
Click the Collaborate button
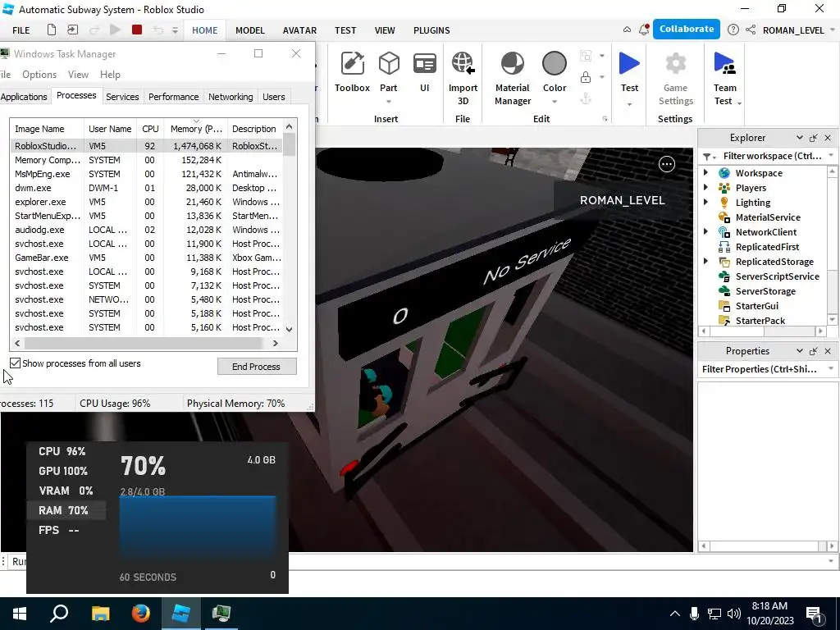687,29
